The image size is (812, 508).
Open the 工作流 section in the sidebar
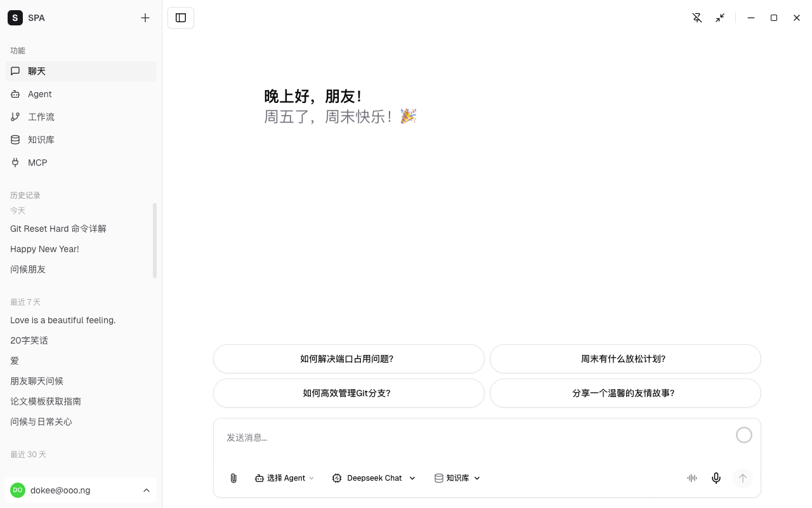(x=41, y=117)
